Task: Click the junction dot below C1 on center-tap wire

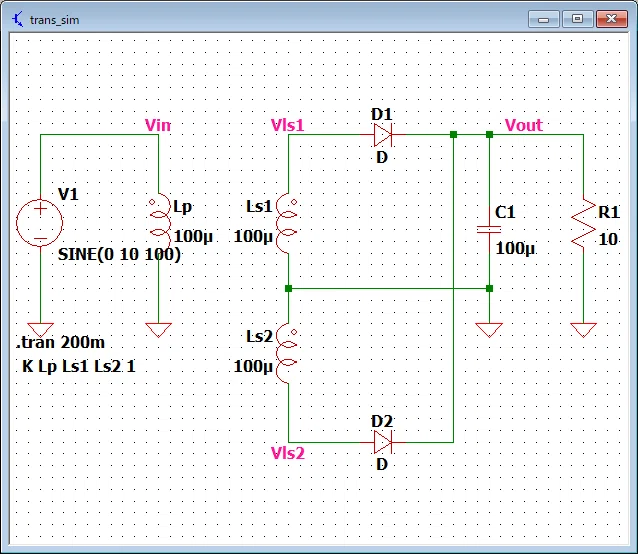Action: pos(489,288)
